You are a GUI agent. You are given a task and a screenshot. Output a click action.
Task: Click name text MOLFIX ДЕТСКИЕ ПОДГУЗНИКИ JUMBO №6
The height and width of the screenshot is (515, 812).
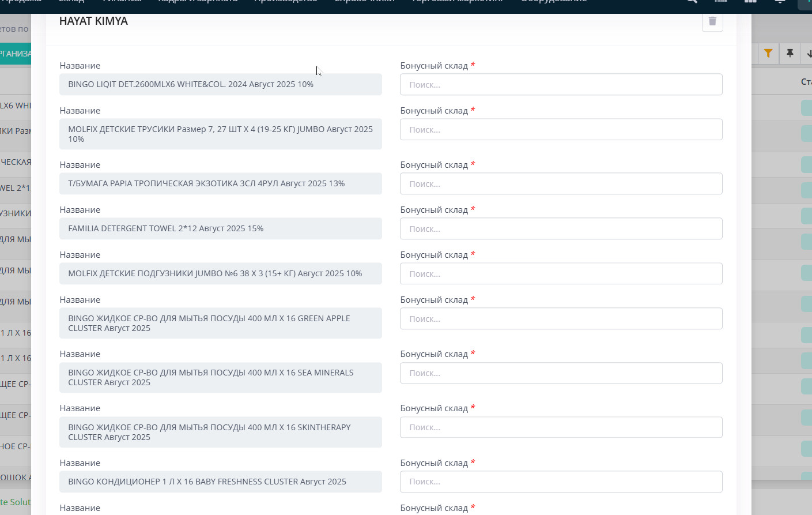215,273
